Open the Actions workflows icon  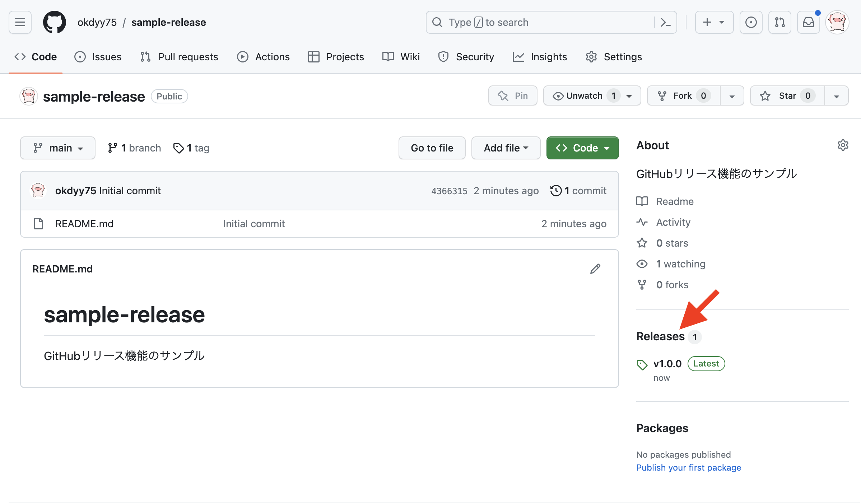242,57
